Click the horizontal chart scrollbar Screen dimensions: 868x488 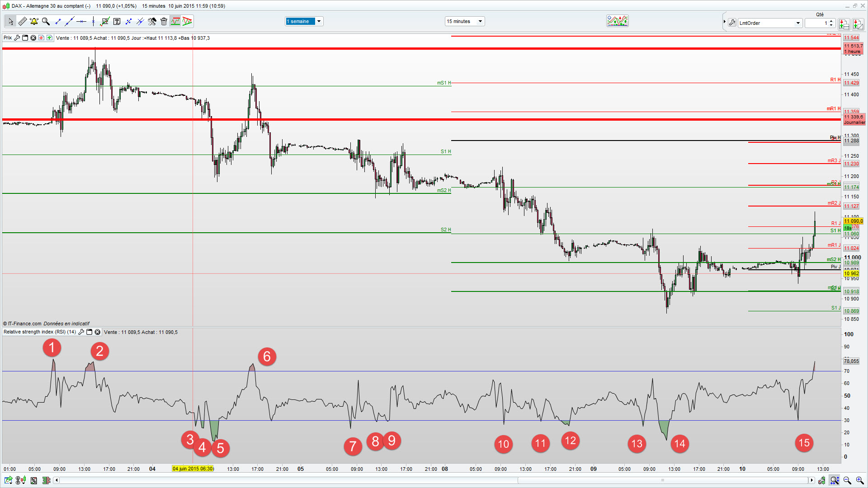pos(662,480)
